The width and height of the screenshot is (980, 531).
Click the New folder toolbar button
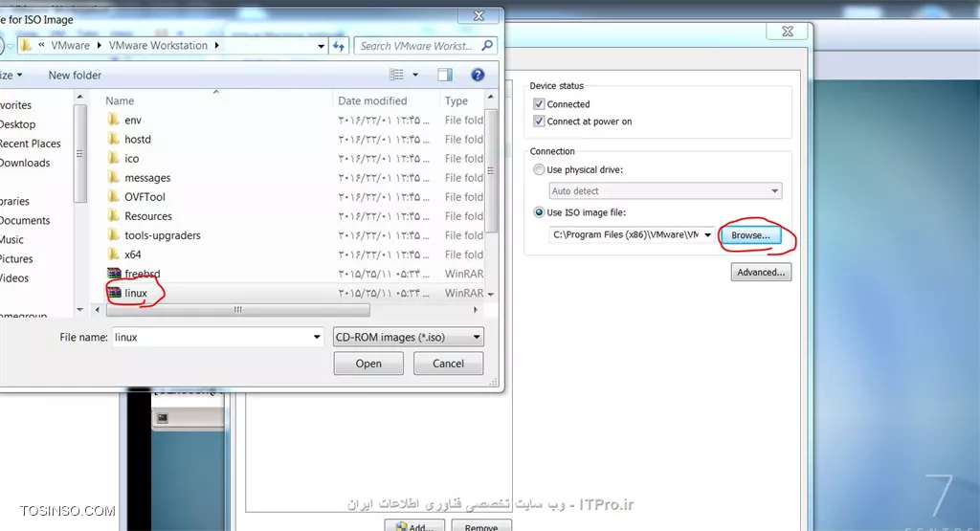(75, 75)
